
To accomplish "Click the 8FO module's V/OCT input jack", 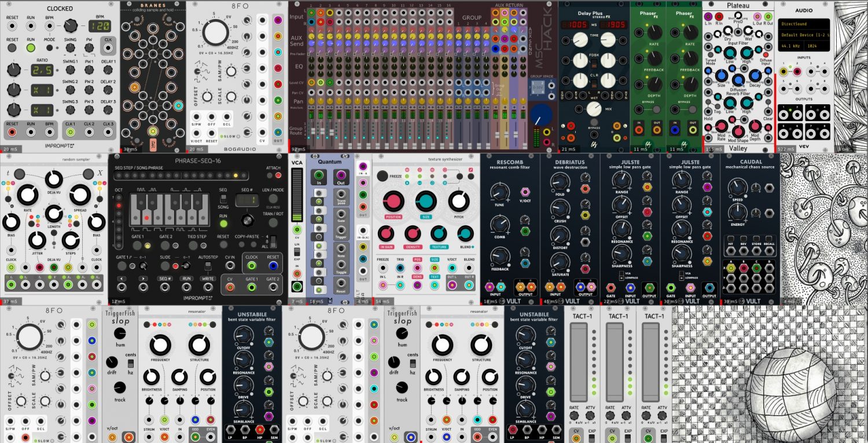I will pyautogui.click(x=197, y=133).
